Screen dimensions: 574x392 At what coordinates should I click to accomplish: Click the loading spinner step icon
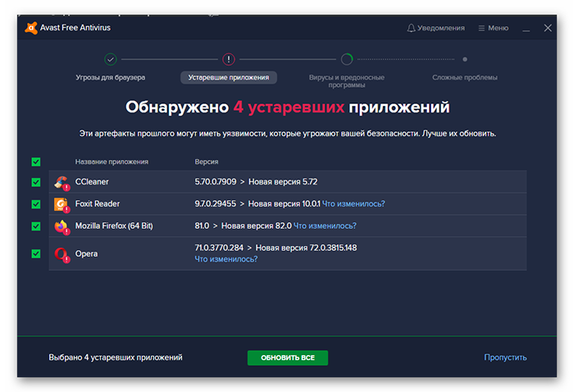point(347,59)
